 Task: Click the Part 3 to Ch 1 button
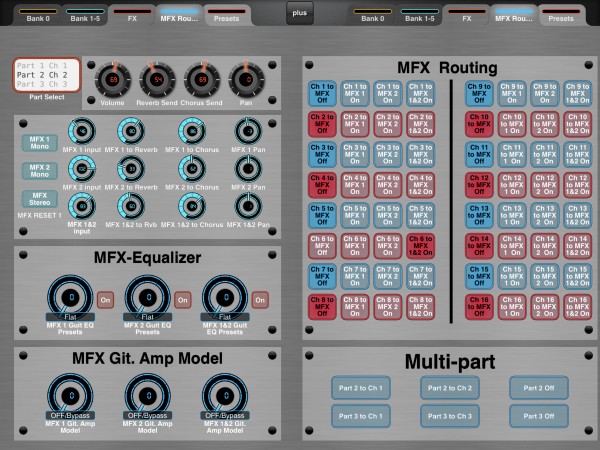361,416
